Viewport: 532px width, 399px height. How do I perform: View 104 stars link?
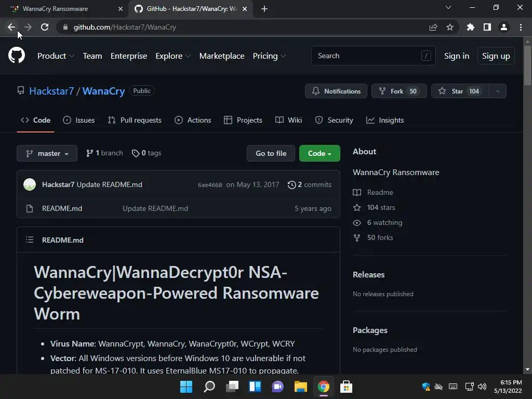[374, 207]
